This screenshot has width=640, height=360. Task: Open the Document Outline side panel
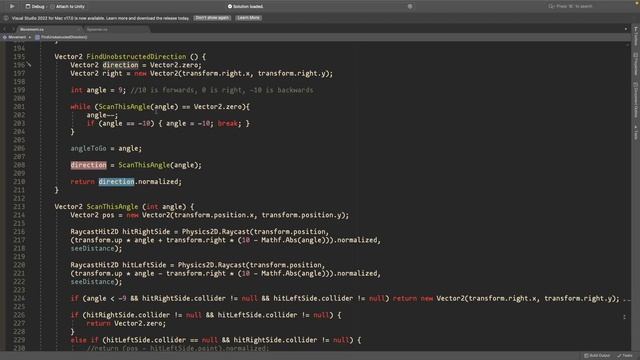point(636,100)
